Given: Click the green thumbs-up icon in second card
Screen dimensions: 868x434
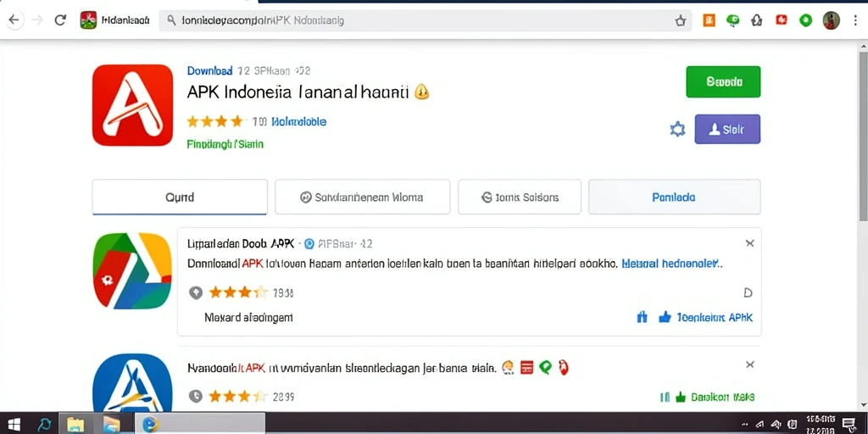Looking at the screenshot, I should (x=681, y=397).
